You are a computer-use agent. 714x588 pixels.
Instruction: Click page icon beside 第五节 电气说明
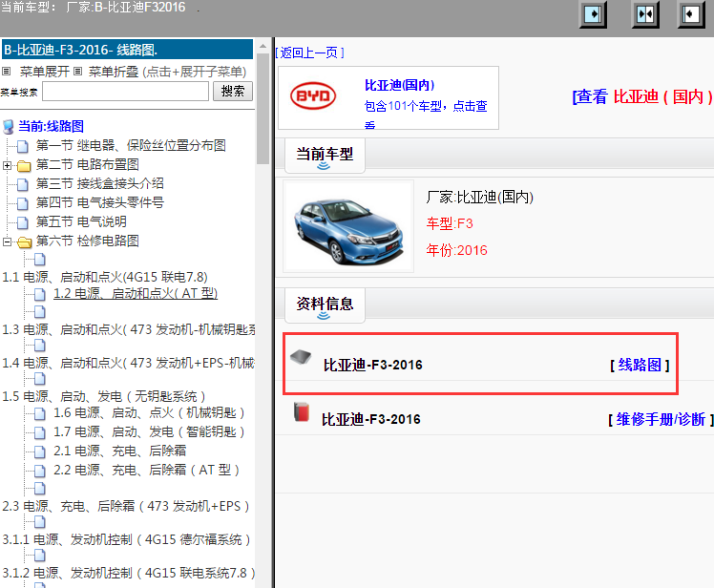click(x=22, y=222)
